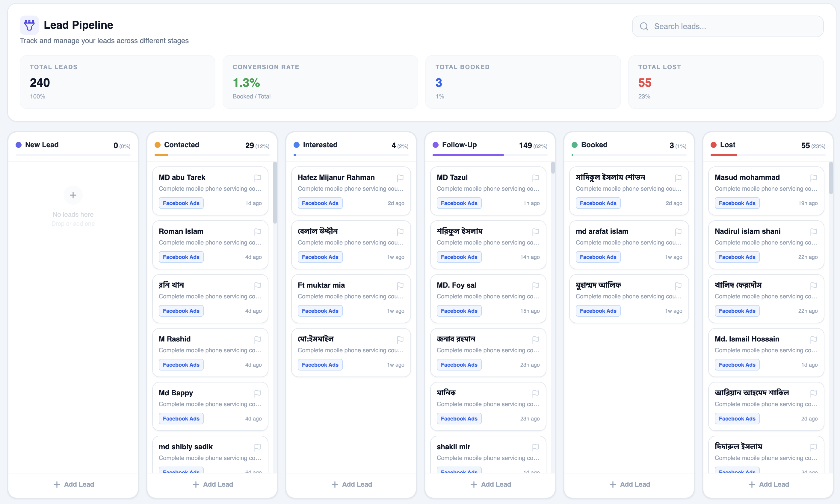Open the Total Booked stat card
840x504 pixels.
tap(523, 82)
